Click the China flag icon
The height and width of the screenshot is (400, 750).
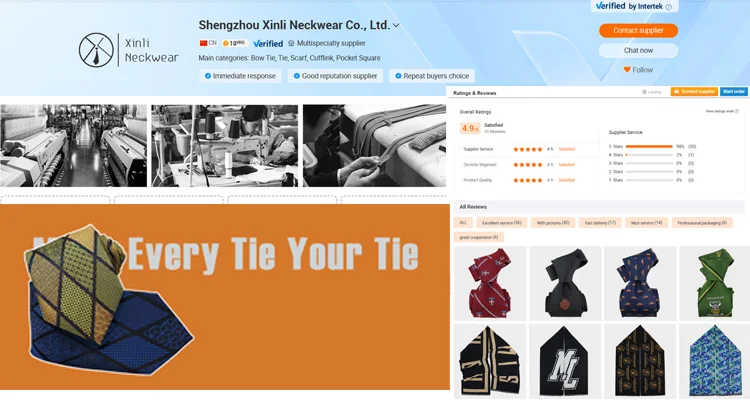tap(204, 43)
